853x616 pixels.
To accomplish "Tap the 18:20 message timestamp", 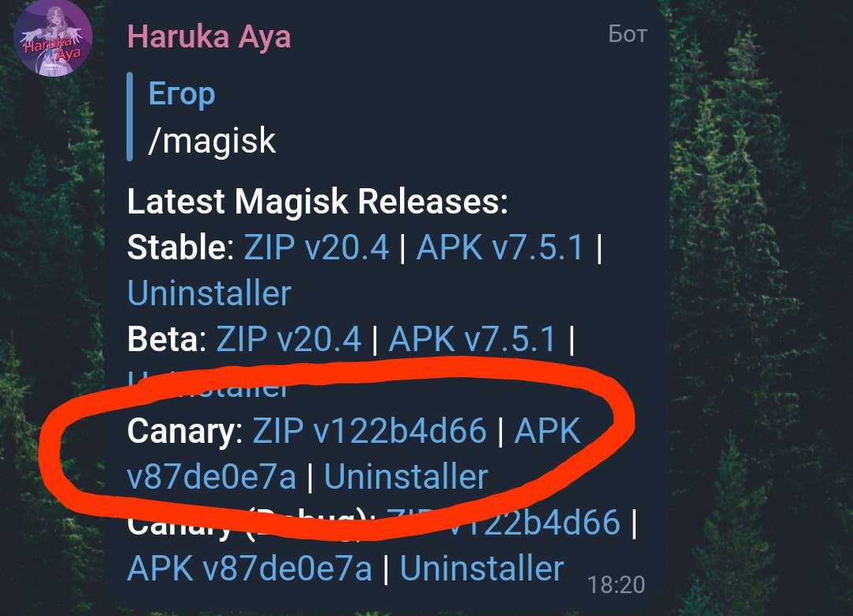I will point(617,585).
